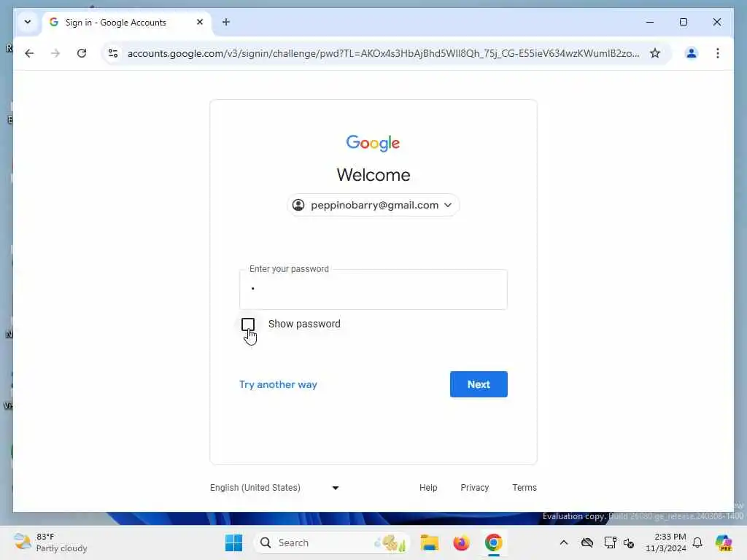Focus the Enter your password field

[x=373, y=289]
